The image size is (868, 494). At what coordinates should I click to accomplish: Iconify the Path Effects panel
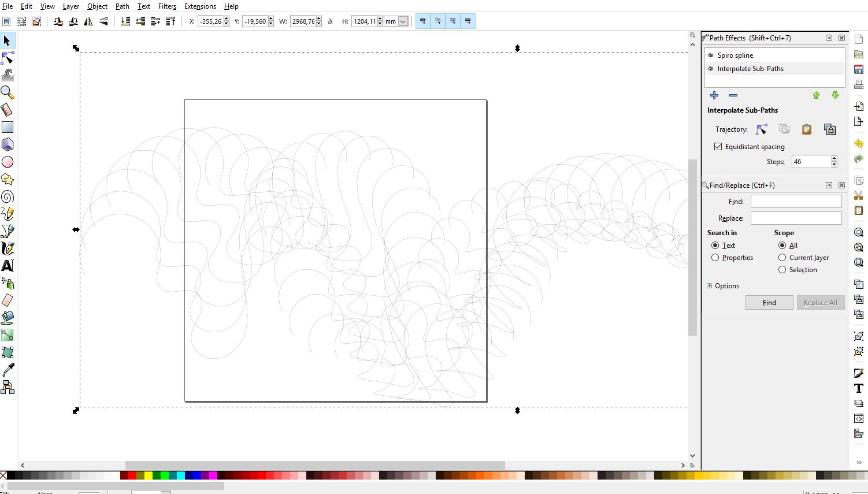829,38
